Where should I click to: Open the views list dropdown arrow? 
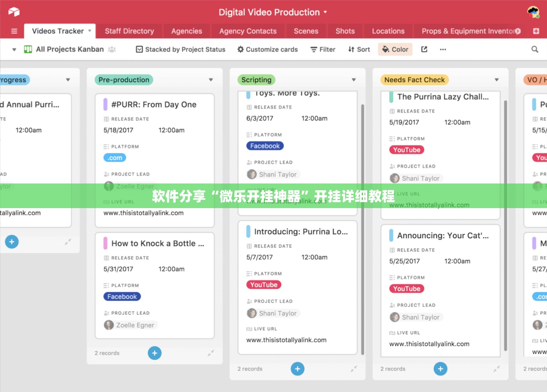pos(14,50)
